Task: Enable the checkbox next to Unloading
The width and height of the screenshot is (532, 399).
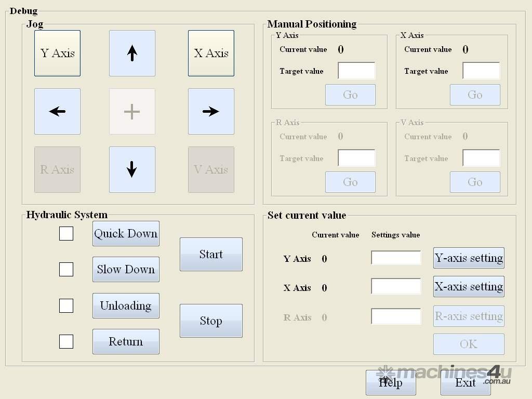Action: pos(66,305)
